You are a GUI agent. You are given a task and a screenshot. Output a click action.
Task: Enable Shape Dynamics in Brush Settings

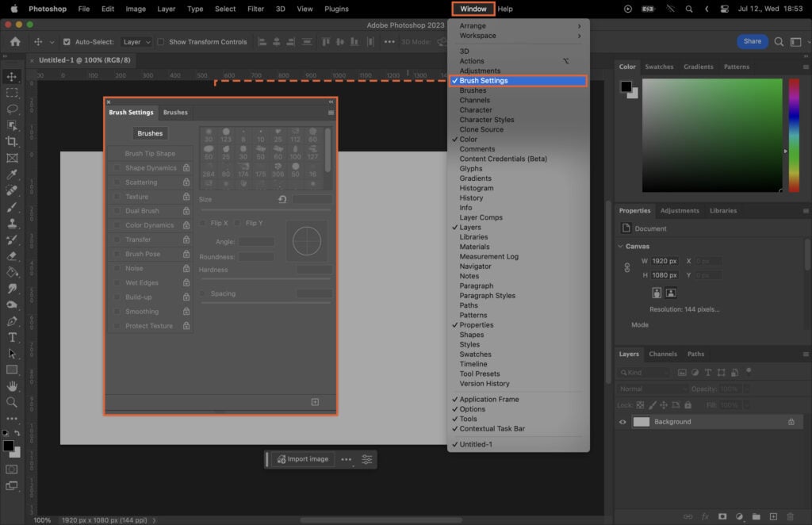(x=116, y=167)
